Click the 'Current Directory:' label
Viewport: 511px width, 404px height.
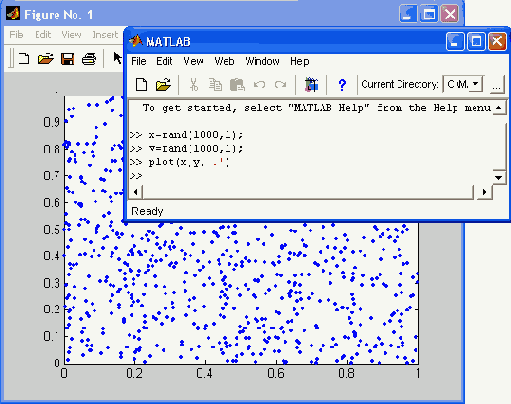tap(400, 84)
